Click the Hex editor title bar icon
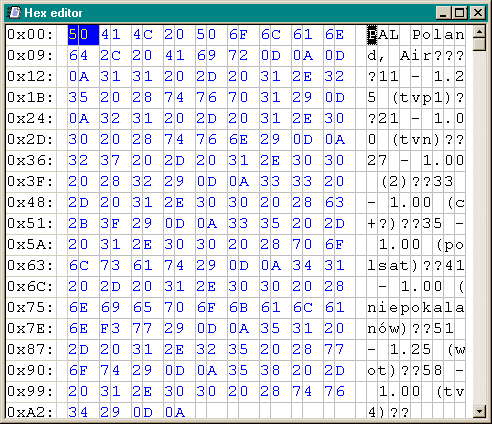 click(x=15, y=13)
